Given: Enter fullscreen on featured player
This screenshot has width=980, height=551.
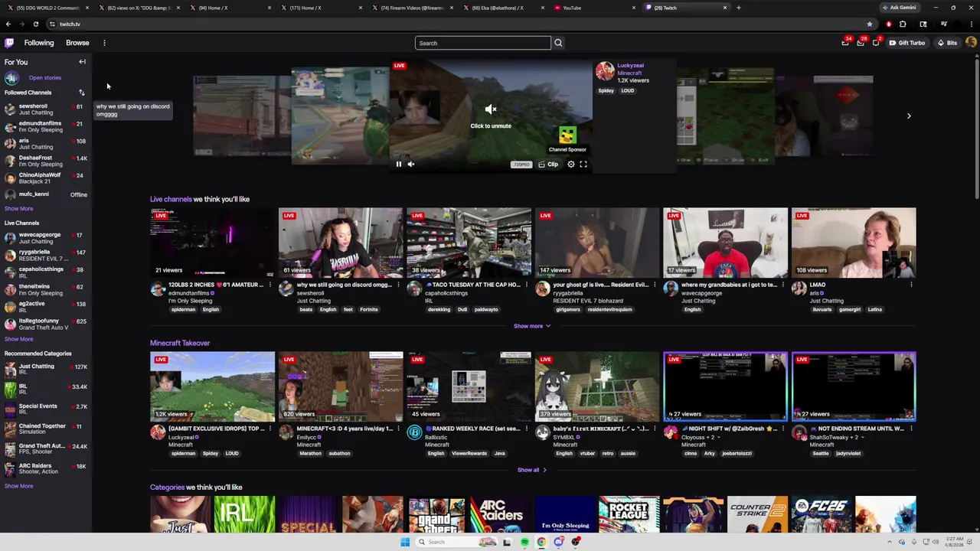Looking at the screenshot, I should click(x=583, y=164).
